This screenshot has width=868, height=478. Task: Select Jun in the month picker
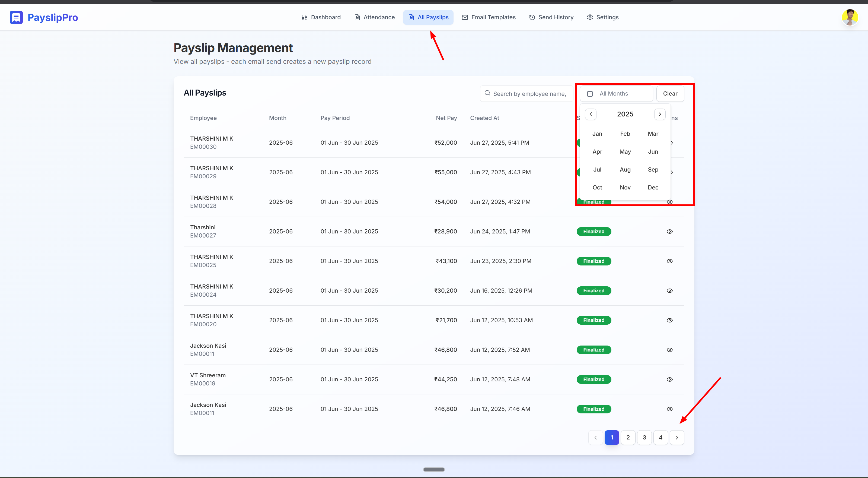pyautogui.click(x=653, y=152)
